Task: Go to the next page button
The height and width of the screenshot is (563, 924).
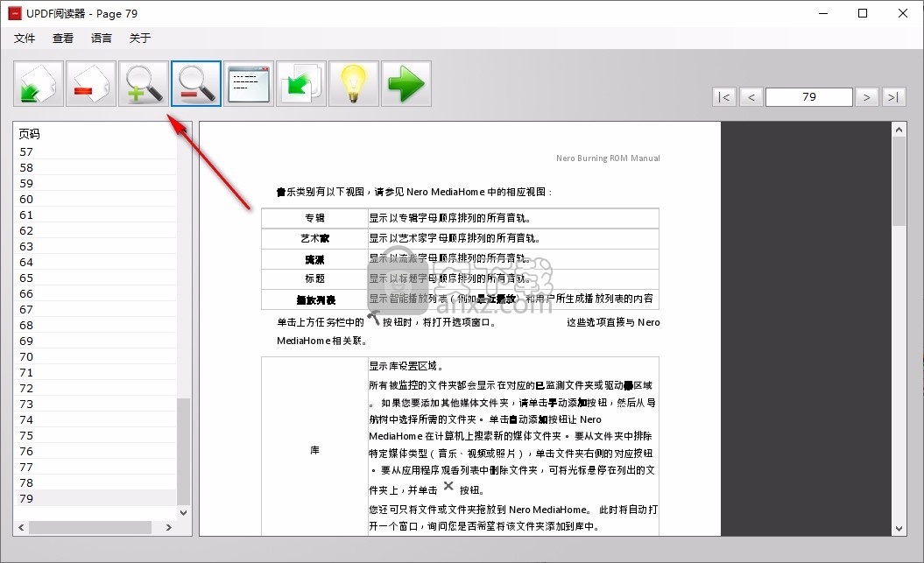Action: click(x=867, y=97)
